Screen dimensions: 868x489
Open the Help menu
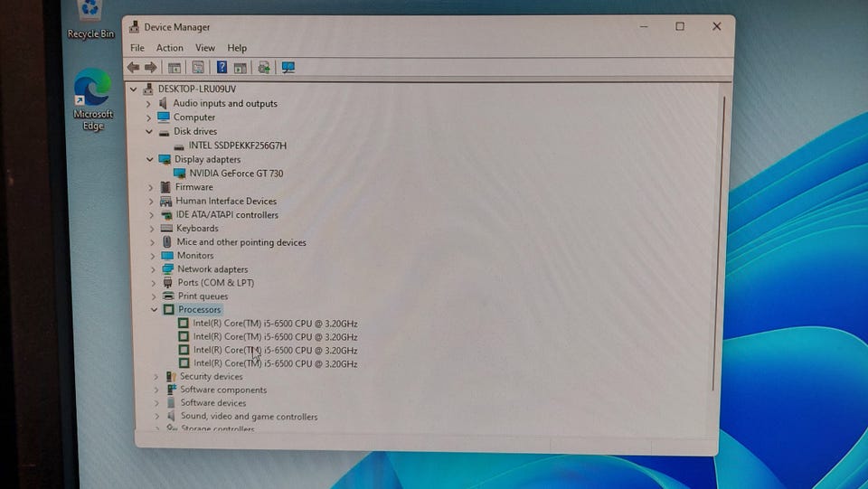[x=237, y=48]
